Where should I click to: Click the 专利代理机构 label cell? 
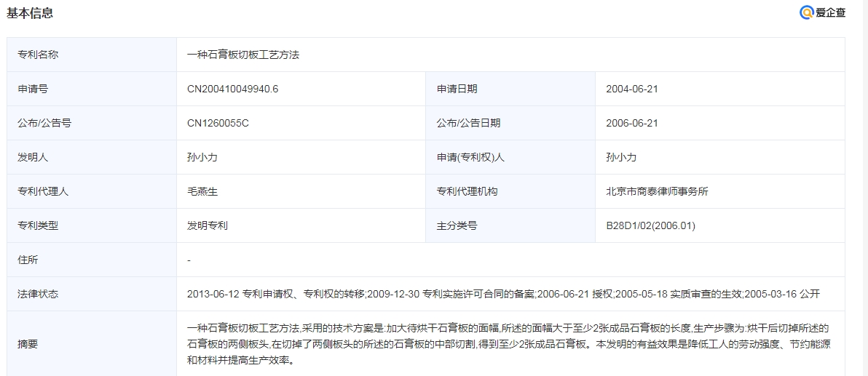(x=467, y=191)
